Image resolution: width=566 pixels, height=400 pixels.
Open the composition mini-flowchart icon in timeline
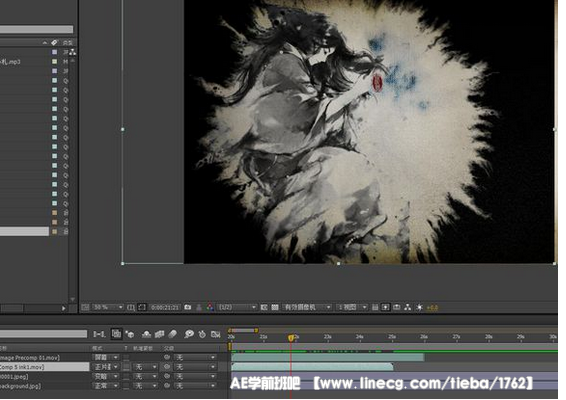coord(99,334)
